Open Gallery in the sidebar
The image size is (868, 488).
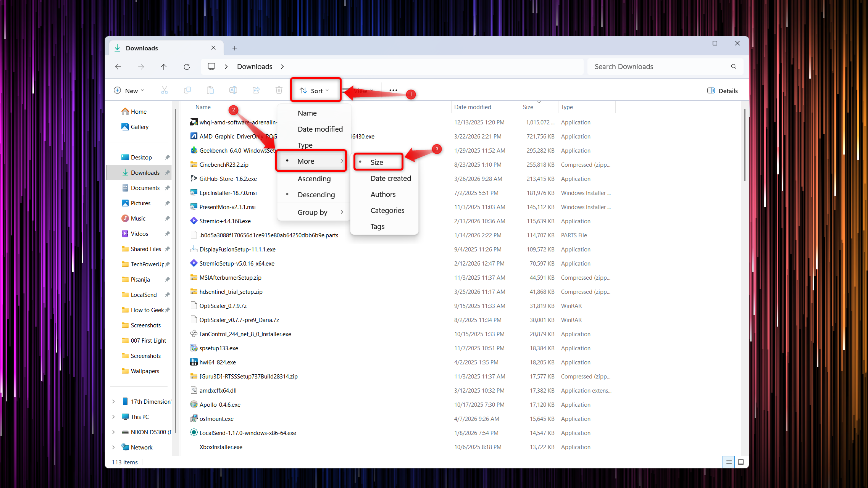(x=139, y=127)
